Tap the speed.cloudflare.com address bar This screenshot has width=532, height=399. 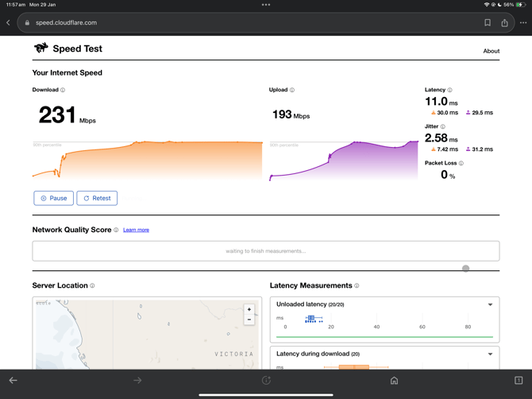click(238, 23)
